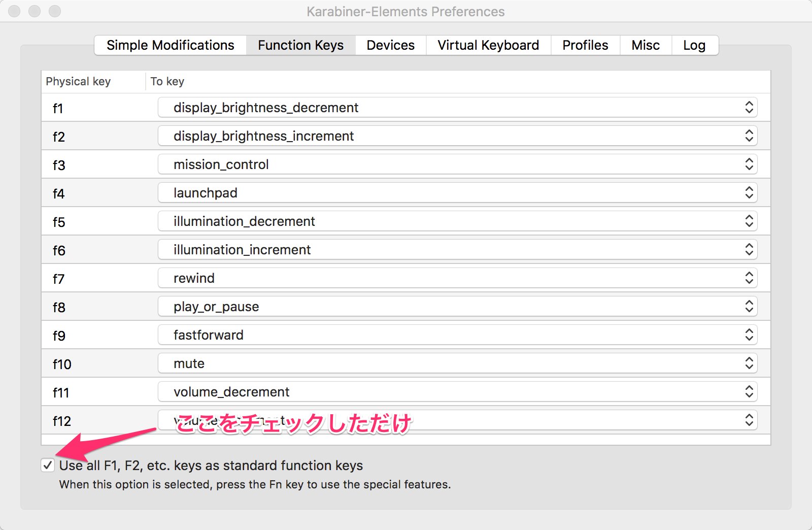
Task: Switch to the Misc tab
Action: (646, 45)
